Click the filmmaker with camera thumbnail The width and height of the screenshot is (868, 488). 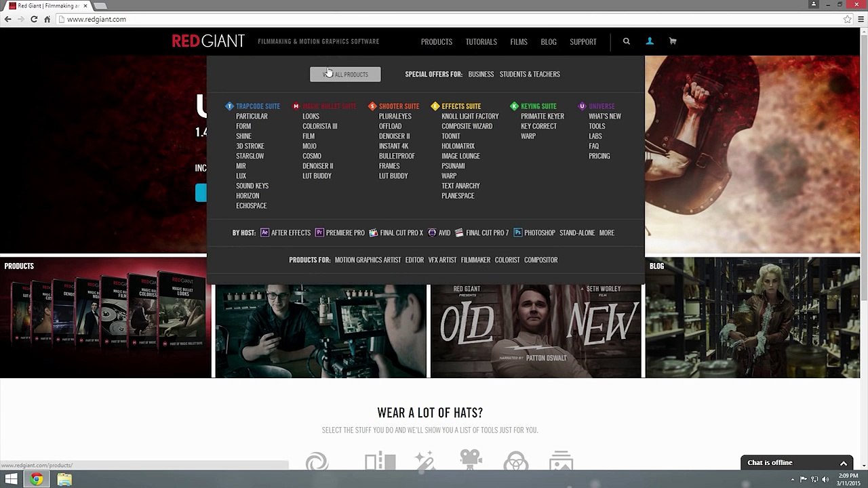click(321, 331)
